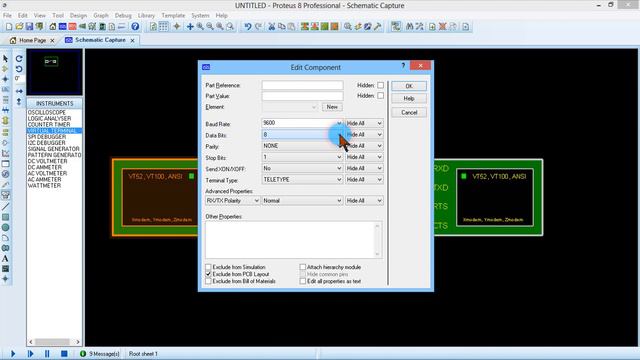The image size is (640, 360).
Task: Uncheck Exclude from PCB Layout
Action: (208, 274)
